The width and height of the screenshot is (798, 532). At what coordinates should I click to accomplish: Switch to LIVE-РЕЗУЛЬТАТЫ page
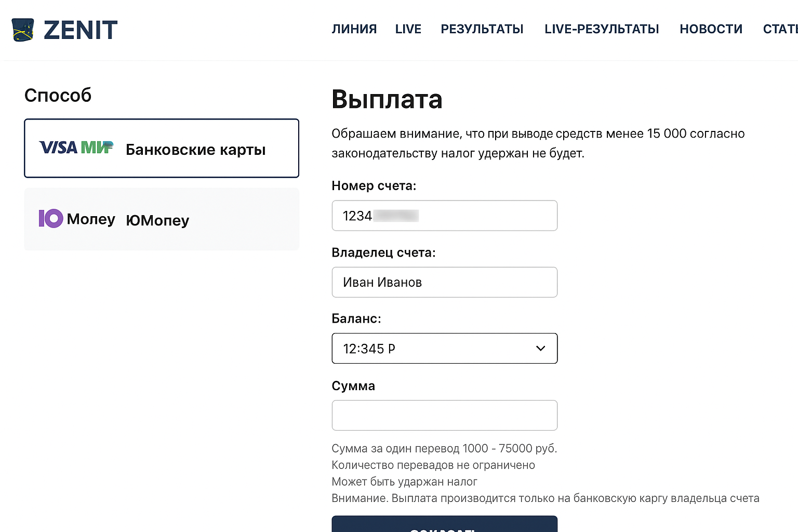coord(601,29)
